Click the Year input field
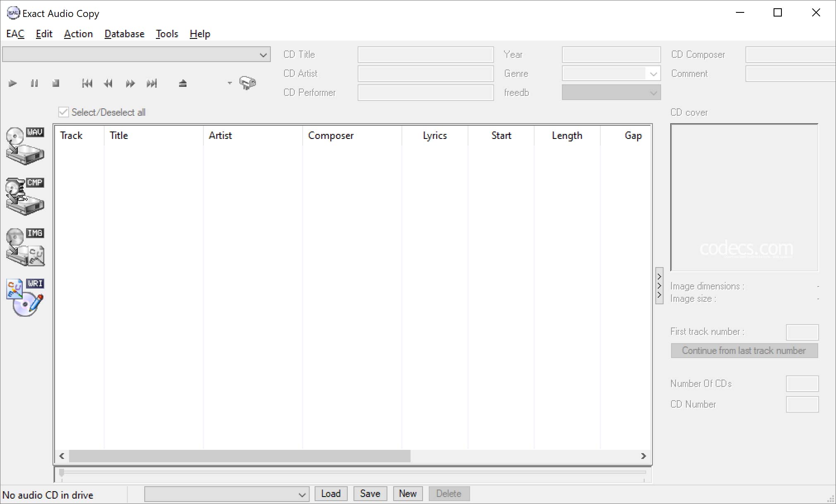 tap(611, 55)
